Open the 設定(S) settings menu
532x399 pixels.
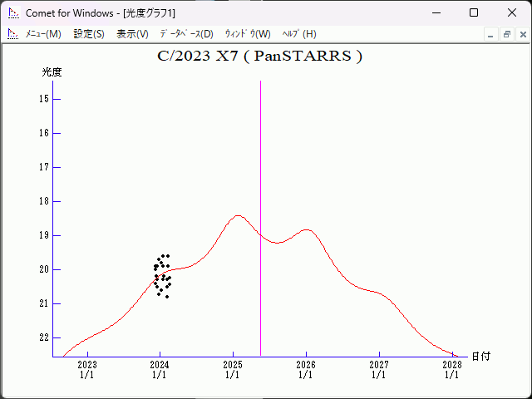pos(89,34)
